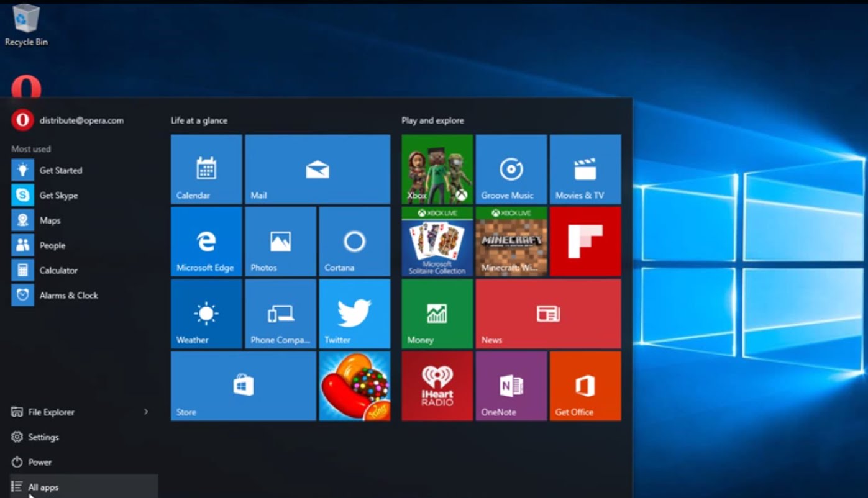Click the Play and explore group header
This screenshot has height=498, width=868.
(432, 120)
